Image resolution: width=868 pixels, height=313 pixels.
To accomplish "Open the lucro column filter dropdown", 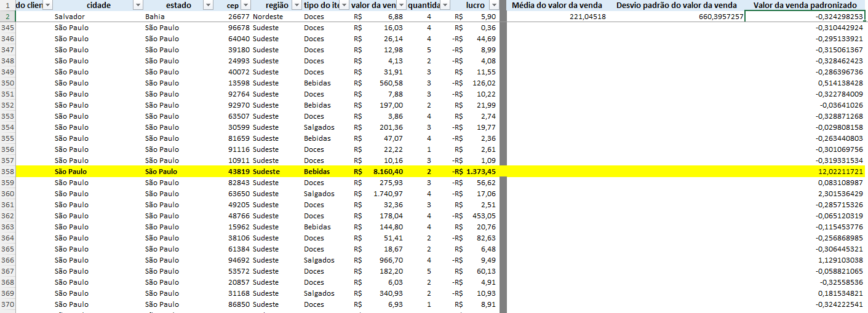I will (x=493, y=6).
